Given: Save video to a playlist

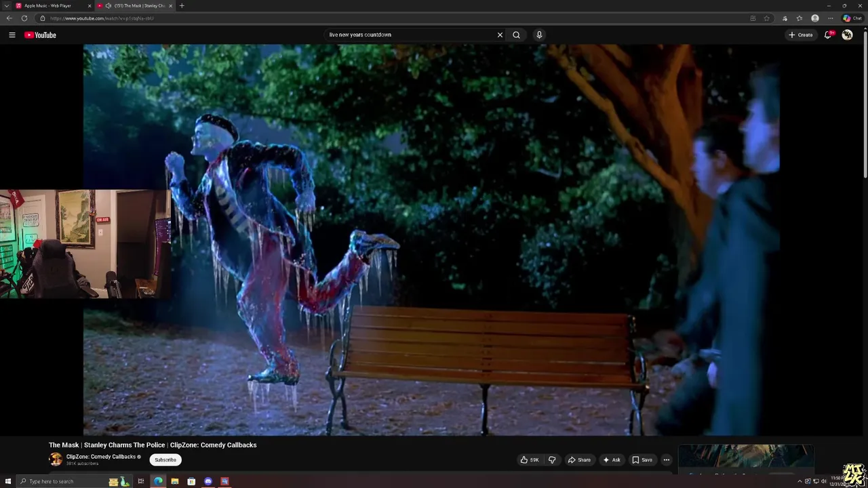Looking at the screenshot, I should [642, 460].
